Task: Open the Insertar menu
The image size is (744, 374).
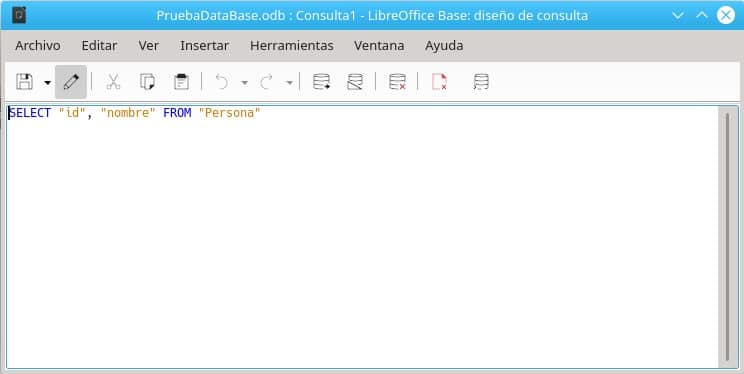Action: pos(204,46)
